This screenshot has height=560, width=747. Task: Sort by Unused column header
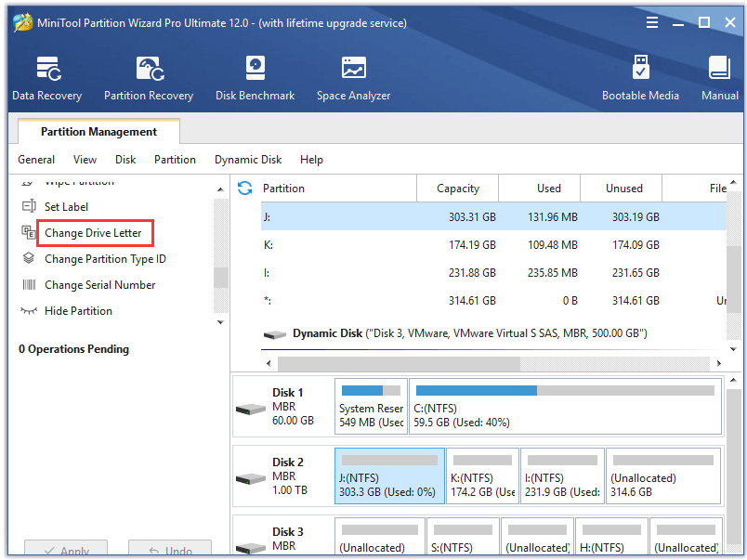pyautogui.click(x=622, y=189)
